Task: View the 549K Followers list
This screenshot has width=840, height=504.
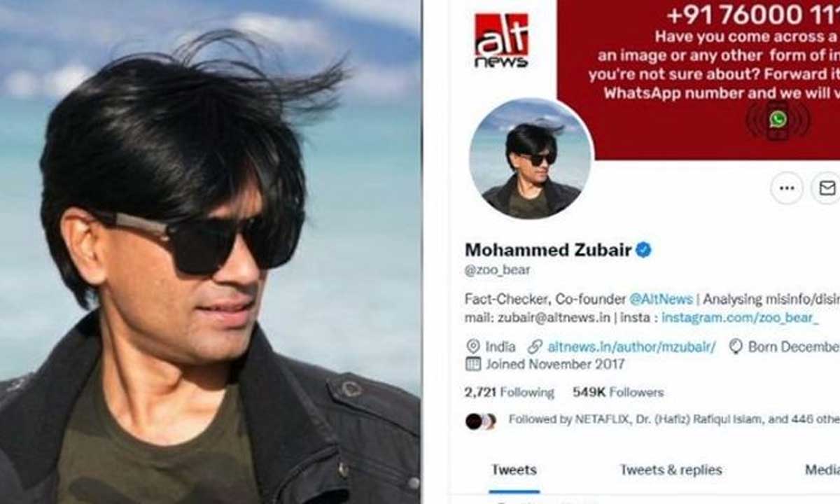Action: pyautogui.click(x=618, y=393)
